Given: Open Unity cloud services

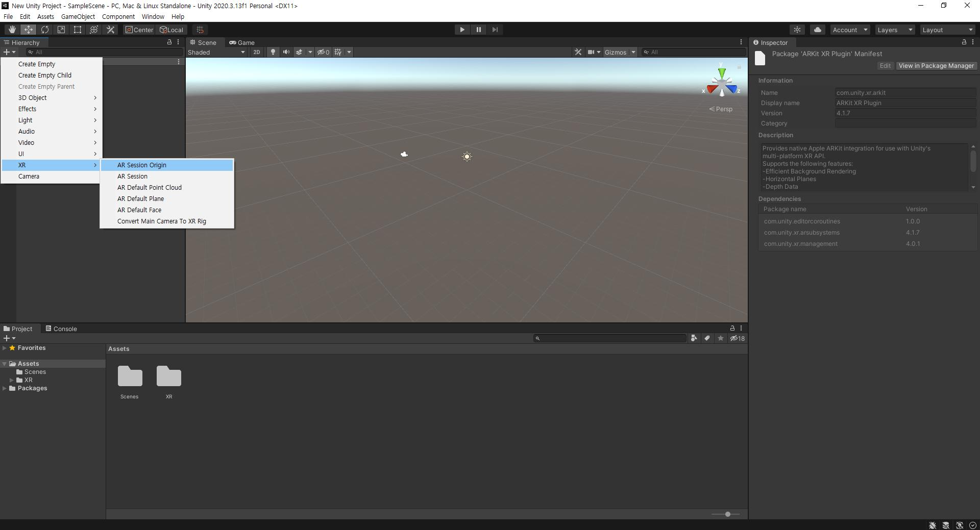Looking at the screenshot, I should [x=818, y=30].
